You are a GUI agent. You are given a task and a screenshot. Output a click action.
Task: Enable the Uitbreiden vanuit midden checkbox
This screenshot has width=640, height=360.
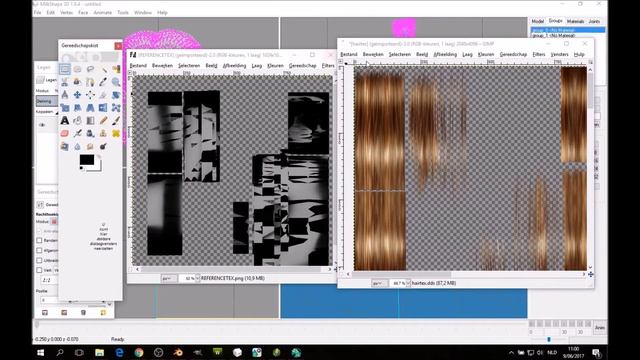point(40,260)
